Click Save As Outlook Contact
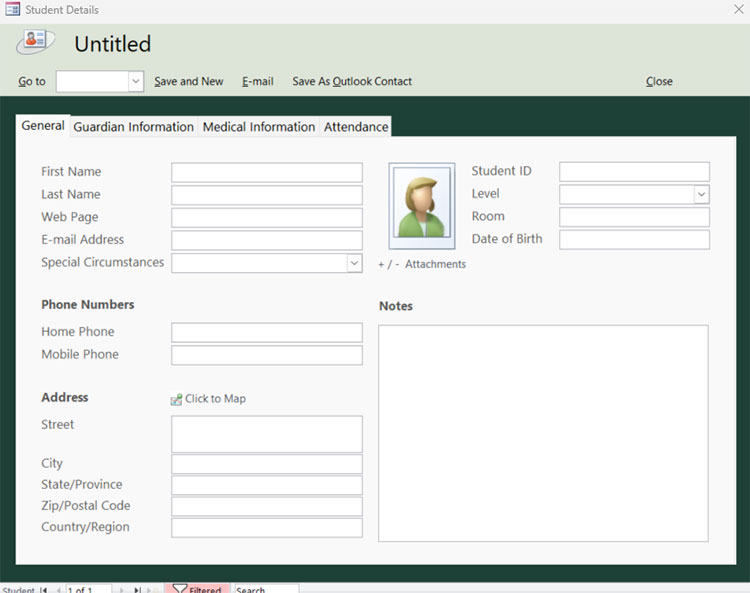750x593 pixels. click(x=352, y=81)
